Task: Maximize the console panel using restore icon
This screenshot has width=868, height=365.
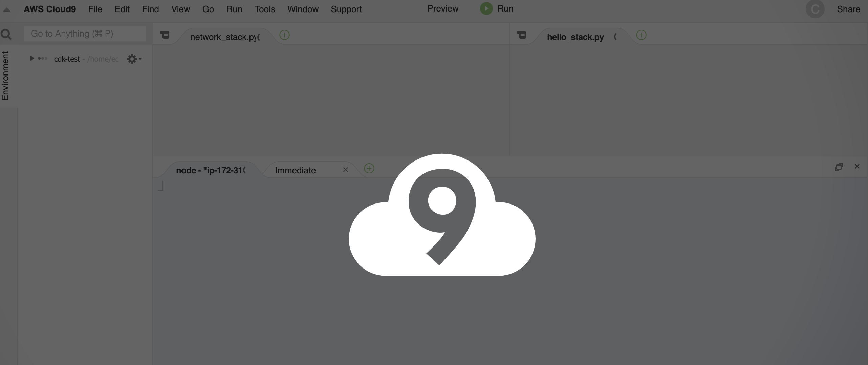Action: click(x=839, y=167)
